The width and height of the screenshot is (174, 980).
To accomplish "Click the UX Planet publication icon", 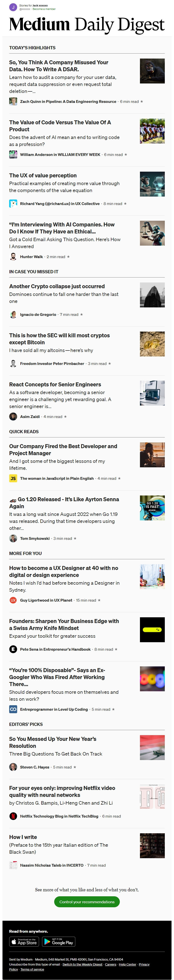I will click(13, 600).
